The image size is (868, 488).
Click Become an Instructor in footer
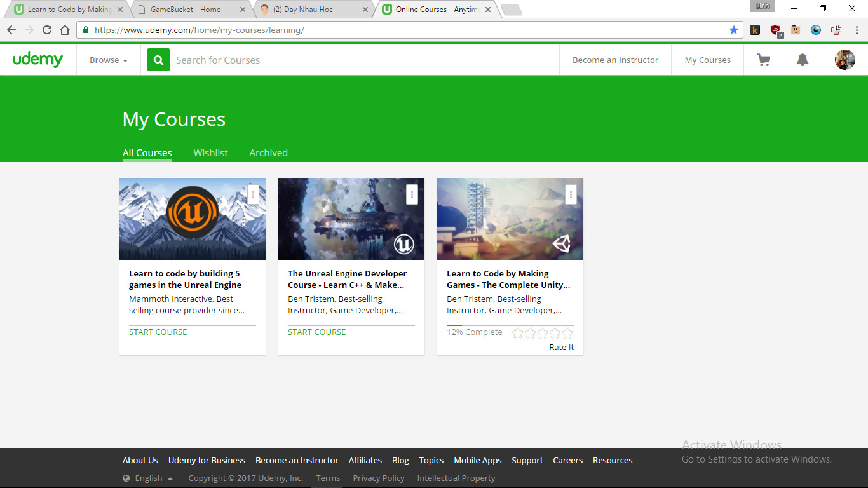(x=297, y=460)
